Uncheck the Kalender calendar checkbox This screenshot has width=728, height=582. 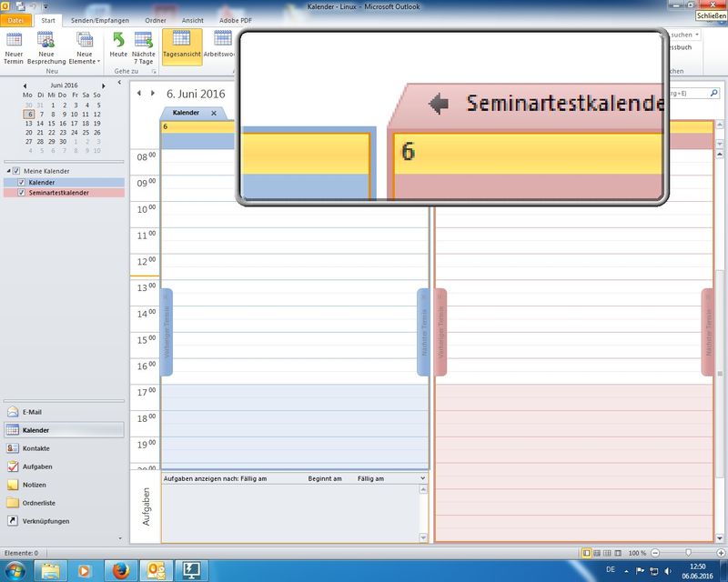(22, 183)
